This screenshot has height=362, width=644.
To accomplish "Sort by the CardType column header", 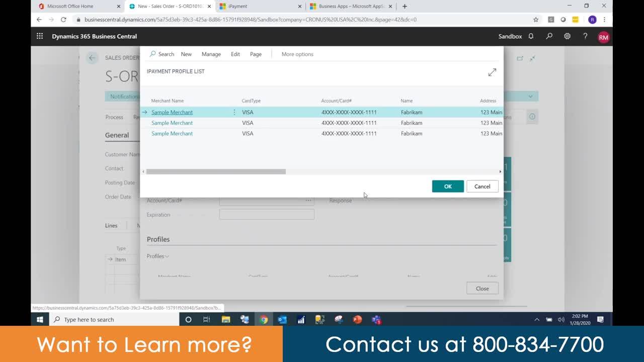I will [251, 101].
